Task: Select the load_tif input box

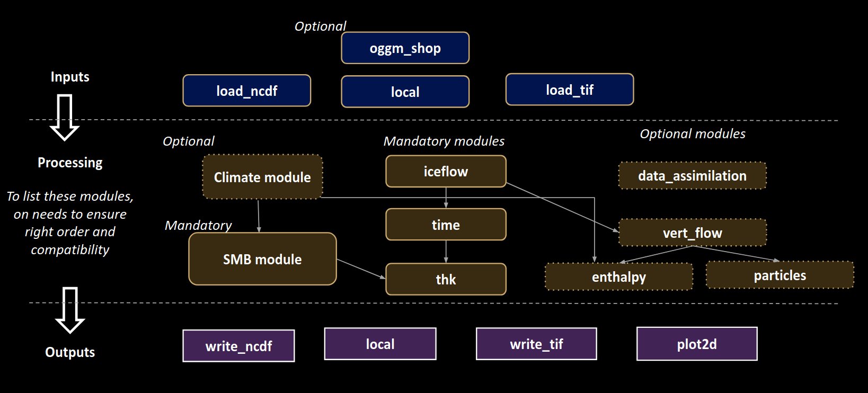Action: pos(570,90)
